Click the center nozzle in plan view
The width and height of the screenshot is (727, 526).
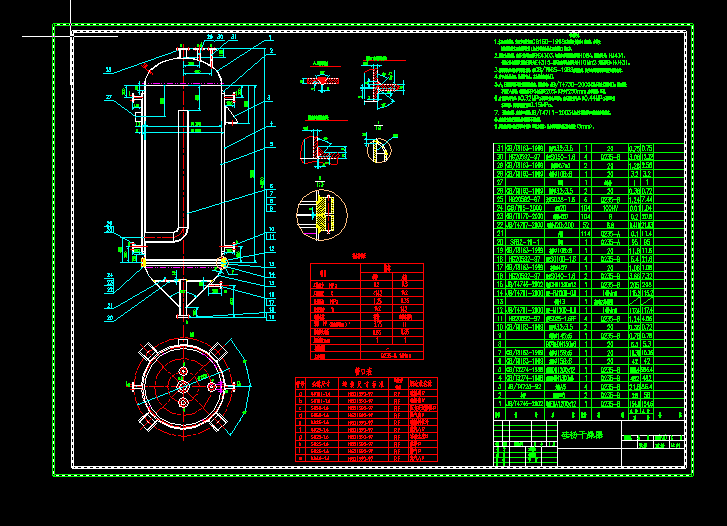pos(183,386)
